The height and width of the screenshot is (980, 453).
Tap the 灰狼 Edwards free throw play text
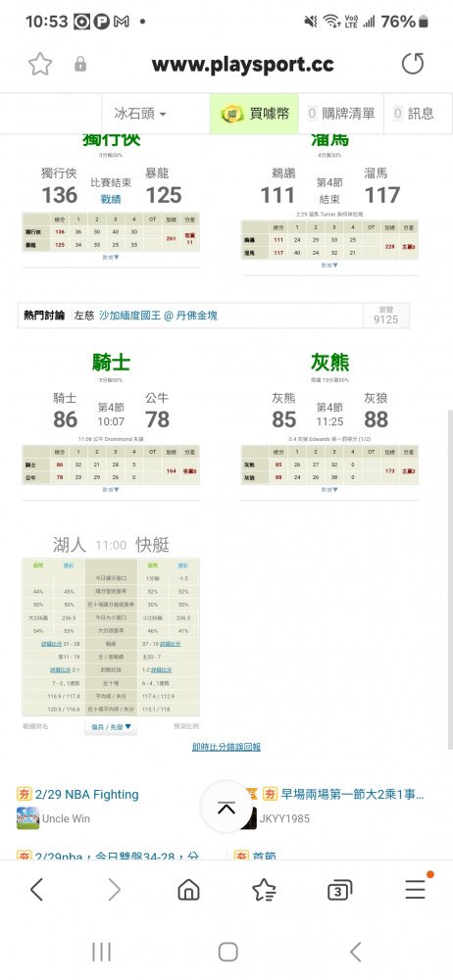[329, 439]
